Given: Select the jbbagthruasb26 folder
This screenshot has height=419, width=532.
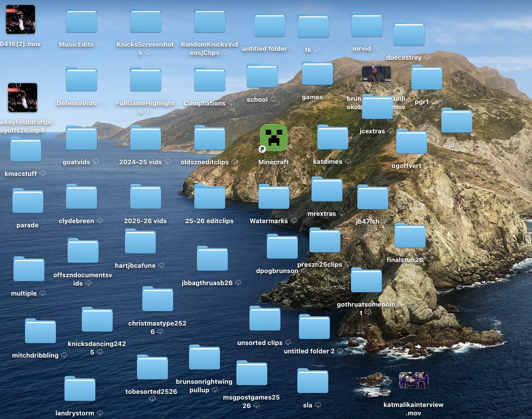Looking at the screenshot, I should click(212, 259).
